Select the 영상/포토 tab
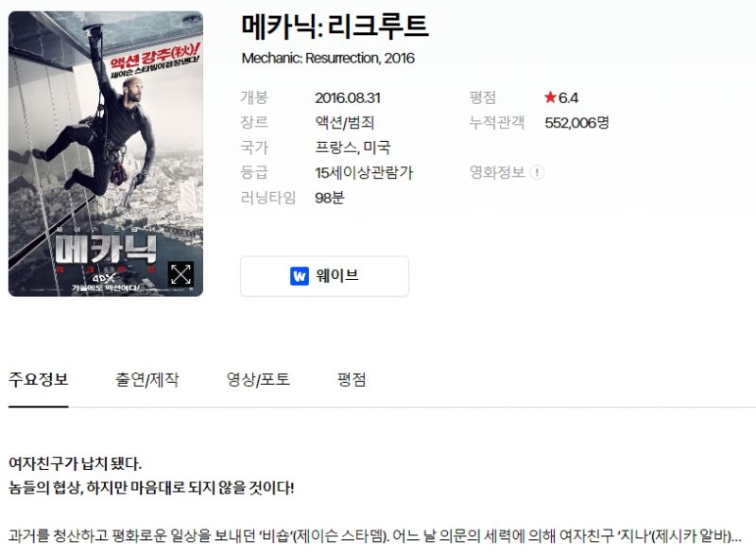 coord(258,379)
